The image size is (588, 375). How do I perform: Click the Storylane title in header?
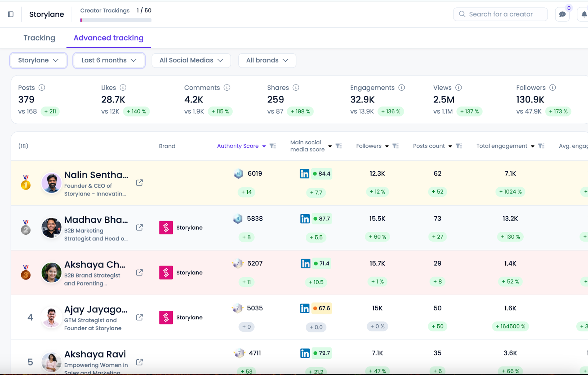(x=47, y=14)
